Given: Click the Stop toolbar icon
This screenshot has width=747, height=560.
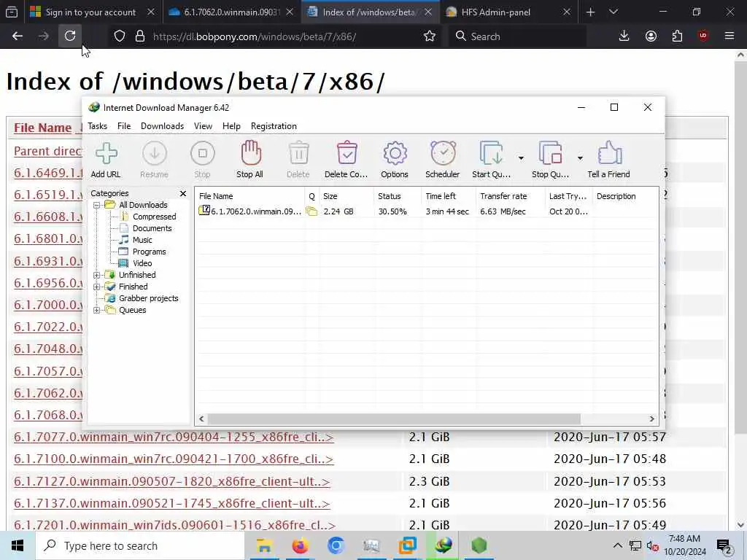Looking at the screenshot, I should 203,160.
